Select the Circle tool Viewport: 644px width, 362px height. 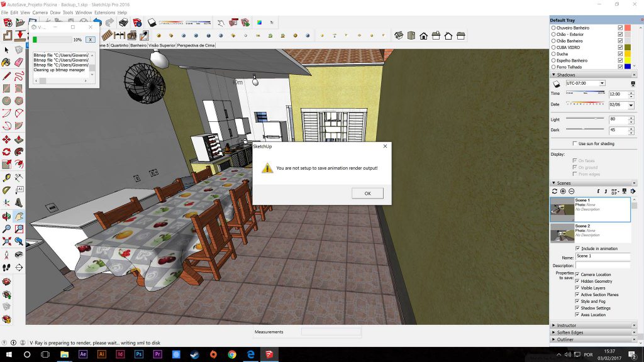click(6, 101)
